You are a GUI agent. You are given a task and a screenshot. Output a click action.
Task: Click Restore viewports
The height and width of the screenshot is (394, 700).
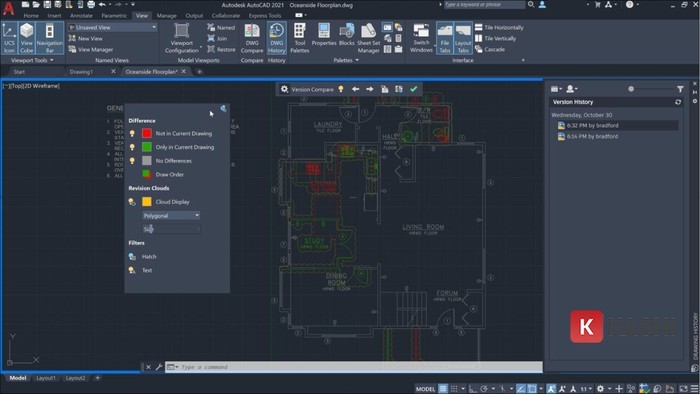click(221, 50)
